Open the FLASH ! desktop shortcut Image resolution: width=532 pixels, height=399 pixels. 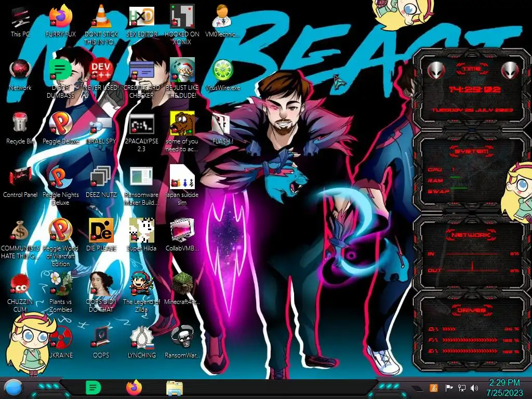point(222,129)
